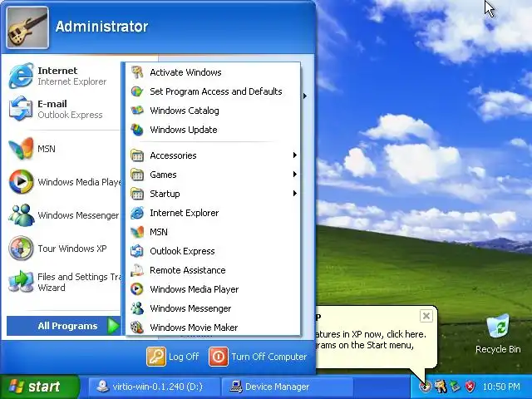Click Windows Messenger icon in All Programs list
The width and height of the screenshot is (532, 399).
[137, 308]
